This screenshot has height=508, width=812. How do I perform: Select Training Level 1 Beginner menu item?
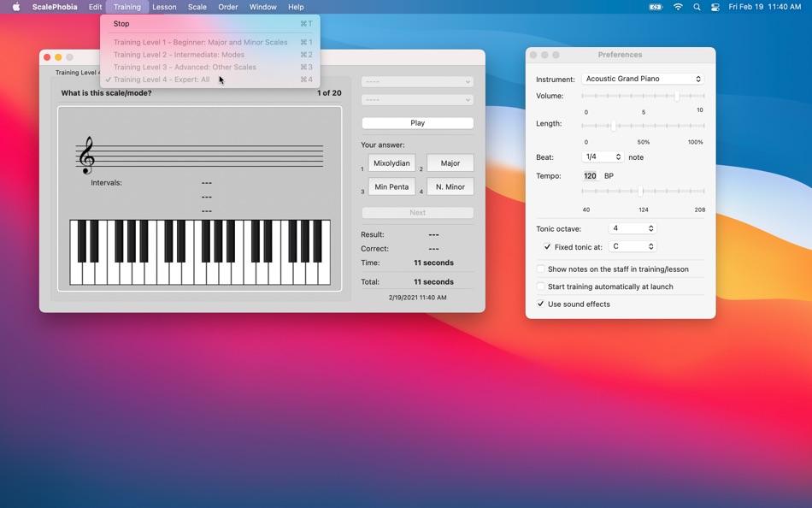point(209,42)
